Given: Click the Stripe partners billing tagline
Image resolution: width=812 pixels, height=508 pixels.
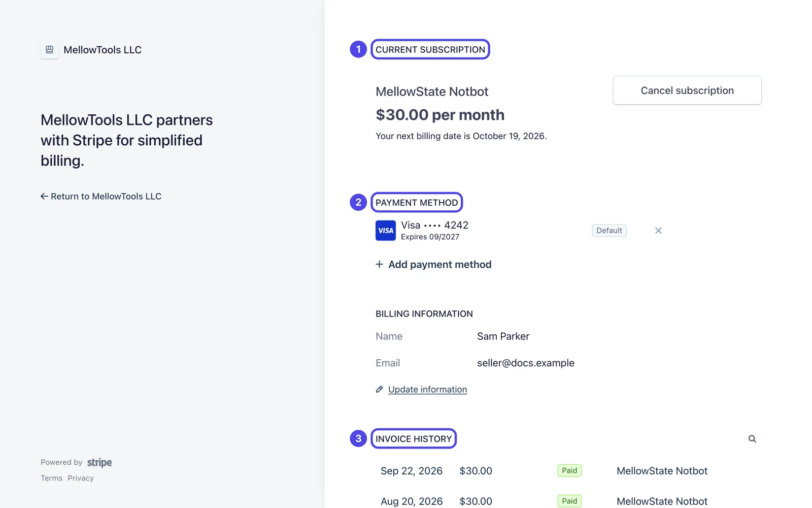Looking at the screenshot, I should pyautogui.click(x=127, y=140).
